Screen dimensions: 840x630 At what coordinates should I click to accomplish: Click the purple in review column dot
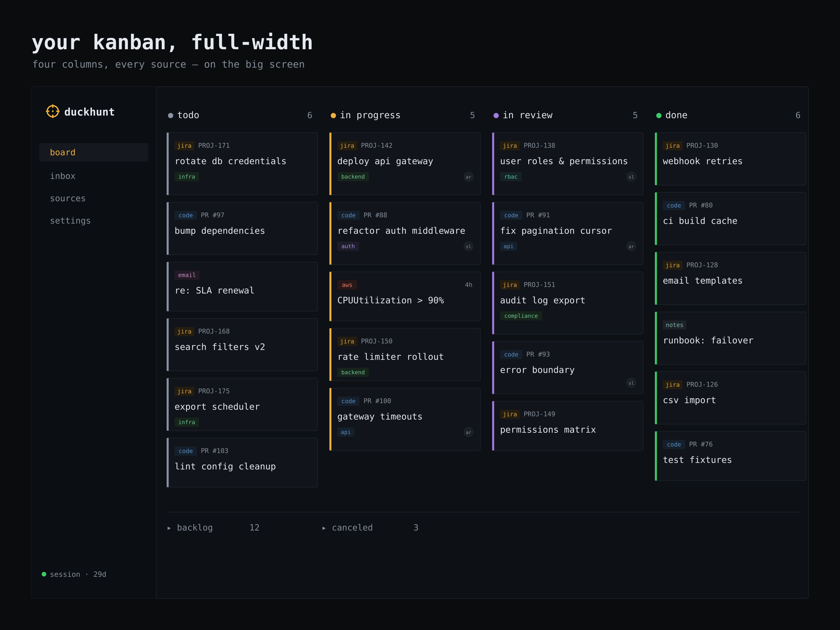(x=496, y=116)
